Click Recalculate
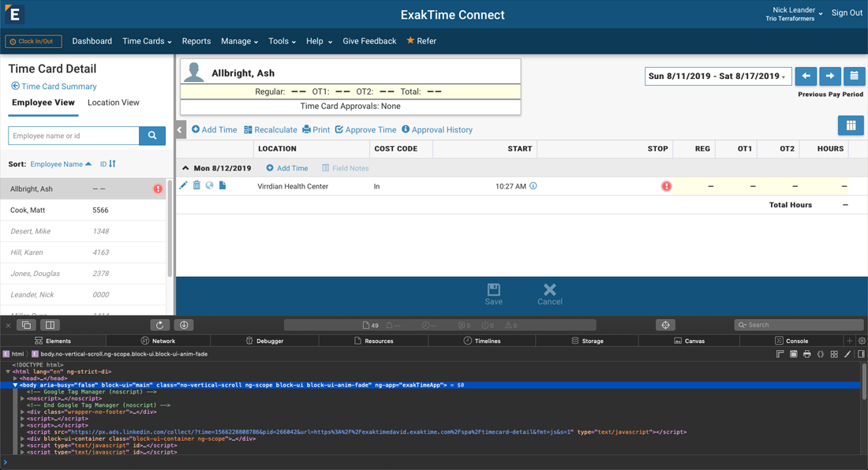 point(271,130)
